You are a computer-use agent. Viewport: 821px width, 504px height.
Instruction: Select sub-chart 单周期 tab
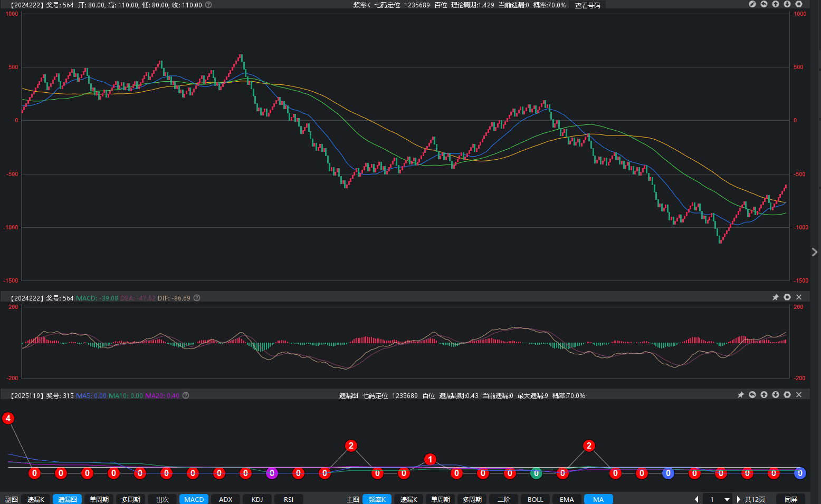[99, 499]
